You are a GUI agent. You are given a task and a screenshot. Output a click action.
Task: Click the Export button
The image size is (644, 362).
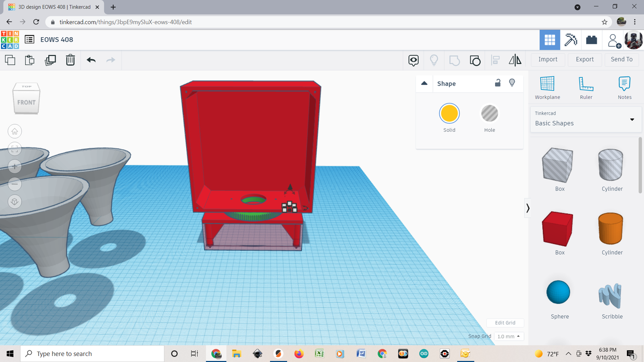tap(585, 59)
